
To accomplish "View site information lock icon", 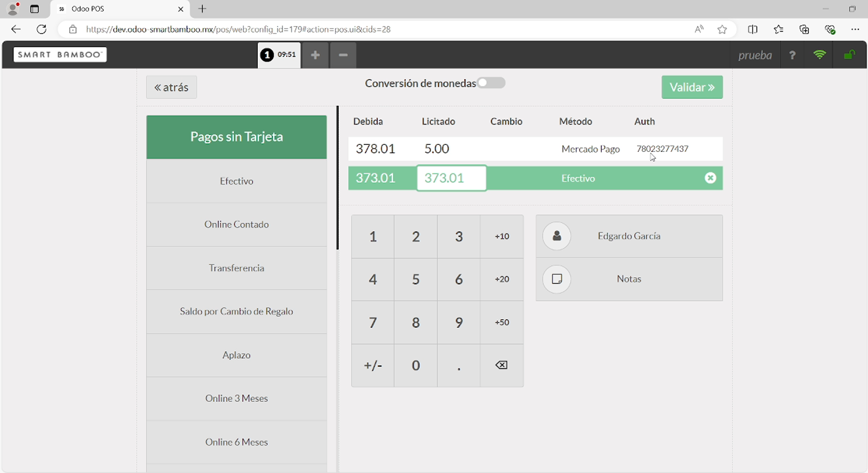I will pos(72,29).
